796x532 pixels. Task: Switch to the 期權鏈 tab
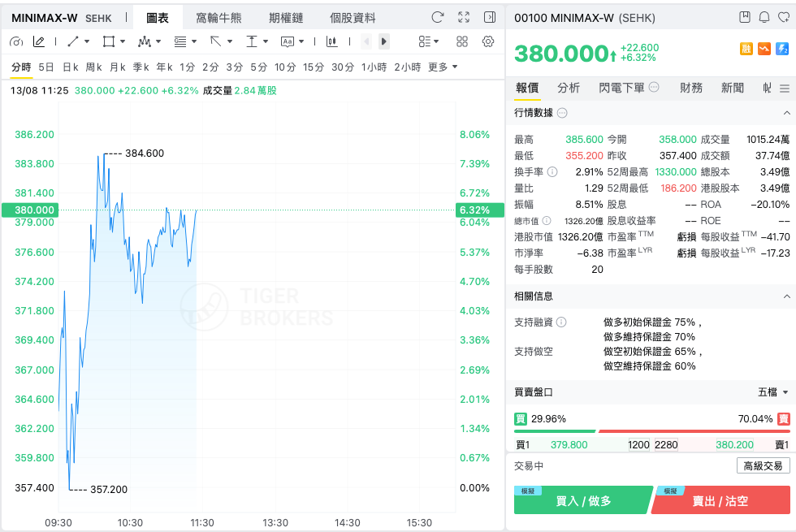click(286, 18)
